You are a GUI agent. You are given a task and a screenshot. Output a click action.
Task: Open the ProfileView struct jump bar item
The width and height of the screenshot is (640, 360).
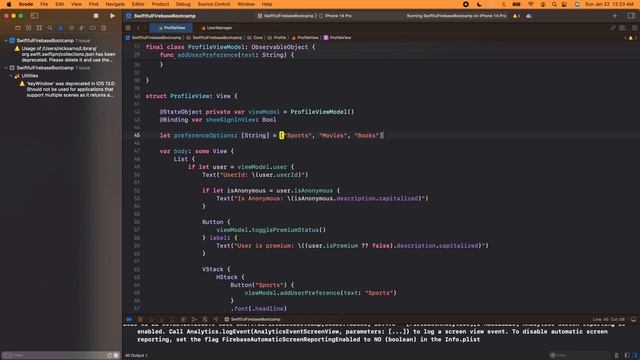tap(337, 38)
